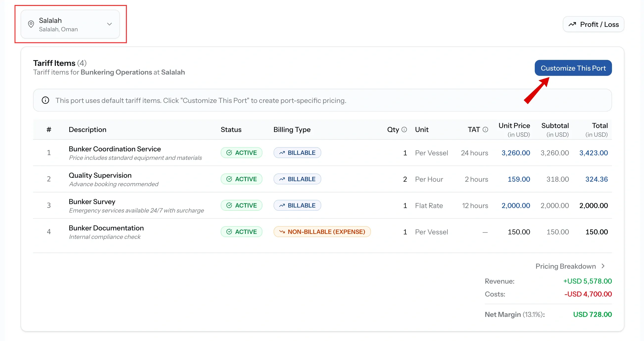Viewport: 644px width, 341px height.
Task: Click BILLABLE badge for Bunker Survey row
Action: [x=297, y=206]
